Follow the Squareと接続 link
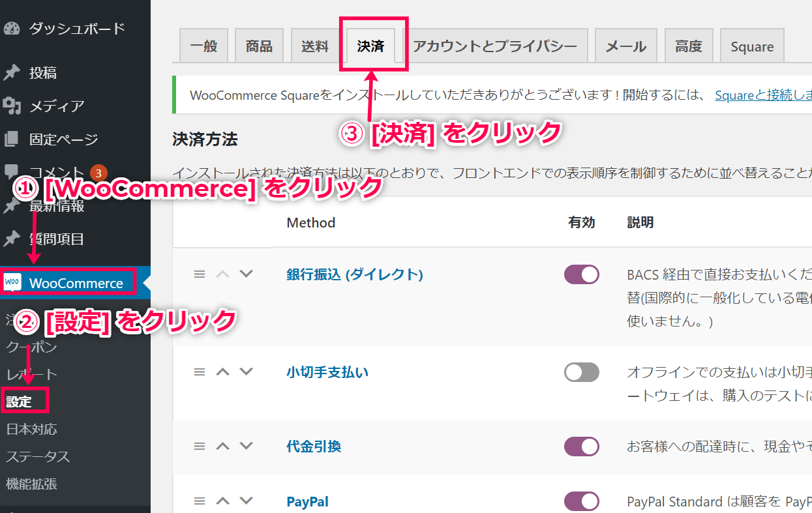The image size is (812, 513). coord(763,96)
